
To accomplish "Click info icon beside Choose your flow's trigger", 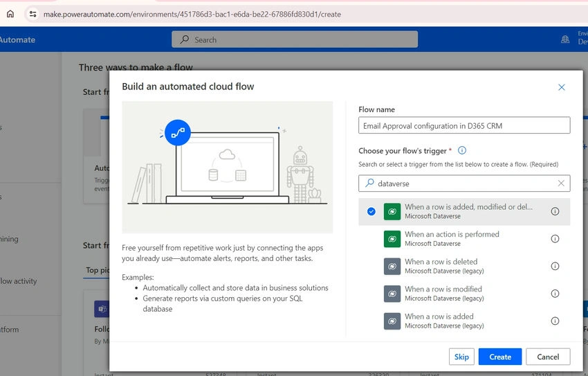I will click(462, 150).
